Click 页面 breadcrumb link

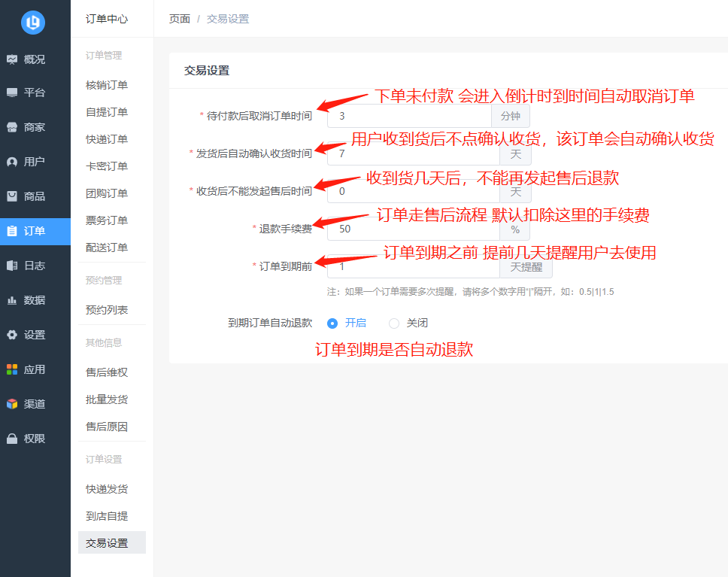[180, 19]
